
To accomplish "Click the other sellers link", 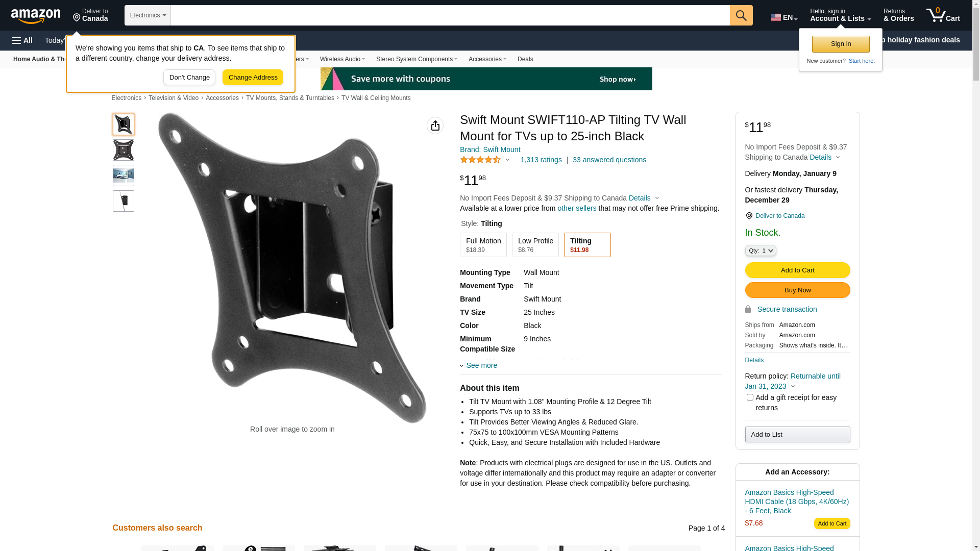I will [x=577, y=208].
